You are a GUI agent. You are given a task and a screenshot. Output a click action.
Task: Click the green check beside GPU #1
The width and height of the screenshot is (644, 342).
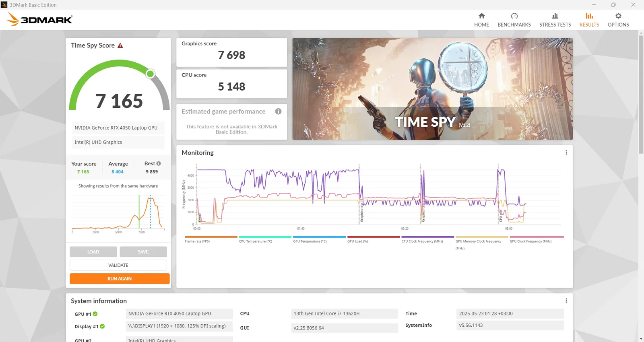95,314
